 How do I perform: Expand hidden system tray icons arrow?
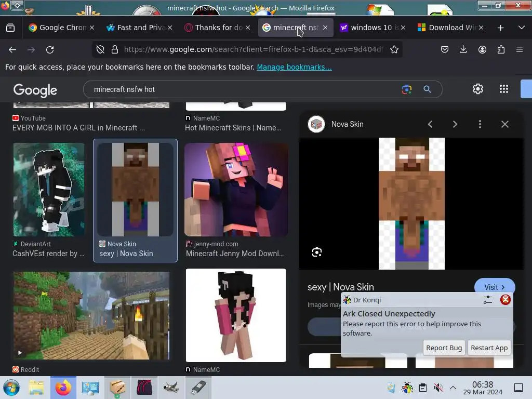pyautogui.click(x=453, y=388)
